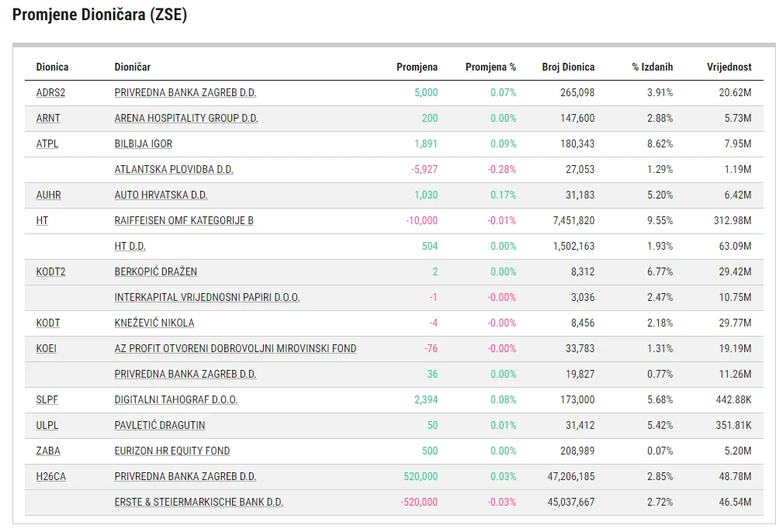Click the SLPF ticker link

pyautogui.click(x=47, y=399)
